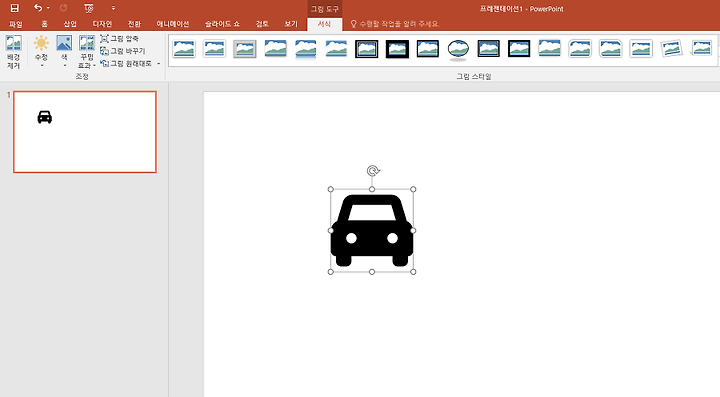Screen dimensions: 720x397
Task: Click the Undo arrow icon
Action: click(38, 8)
